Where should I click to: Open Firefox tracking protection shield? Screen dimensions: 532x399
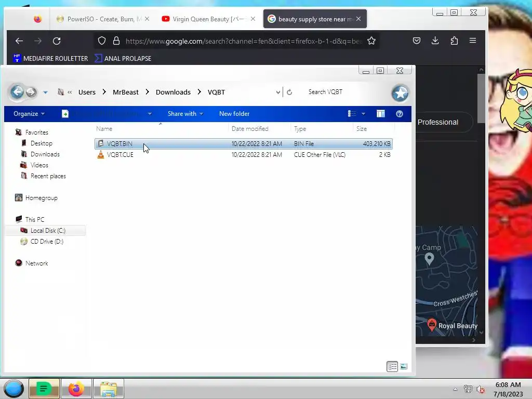(102, 41)
